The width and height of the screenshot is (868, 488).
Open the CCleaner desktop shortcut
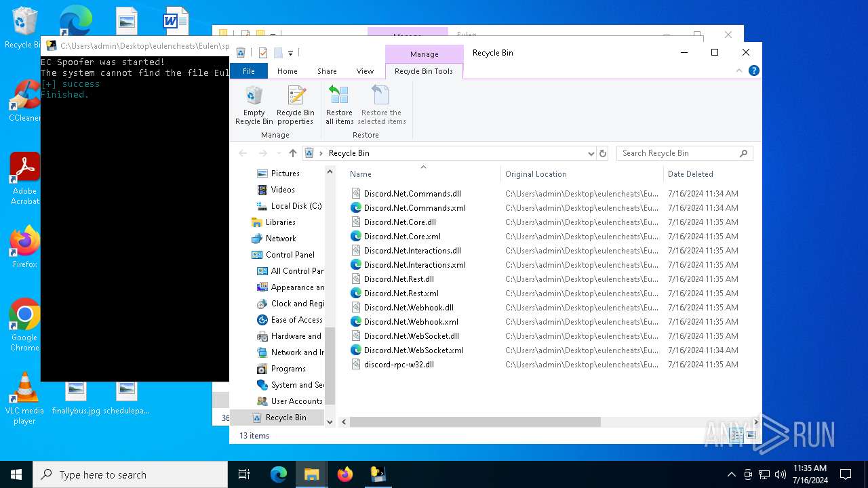coord(24,102)
